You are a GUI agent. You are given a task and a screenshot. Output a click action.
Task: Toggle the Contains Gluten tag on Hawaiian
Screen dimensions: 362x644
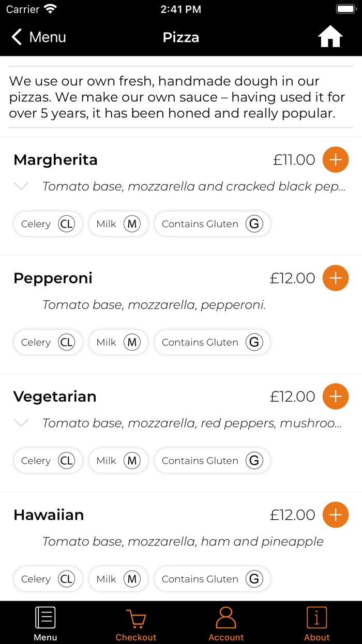click(212, 579)
